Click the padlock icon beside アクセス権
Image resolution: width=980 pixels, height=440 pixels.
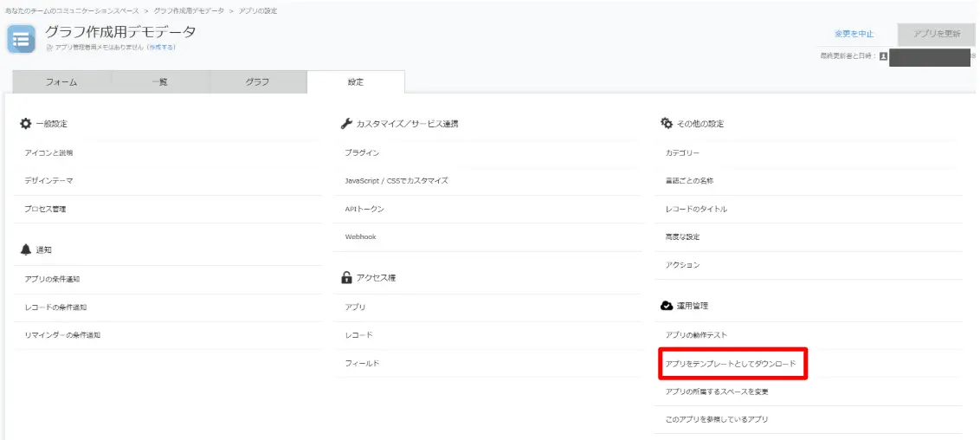347,278
